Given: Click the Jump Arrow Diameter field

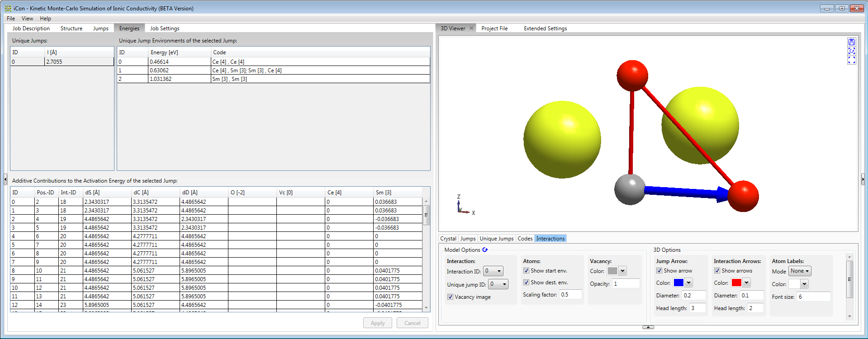Looking at the screenshot, I should coord(694,295).
